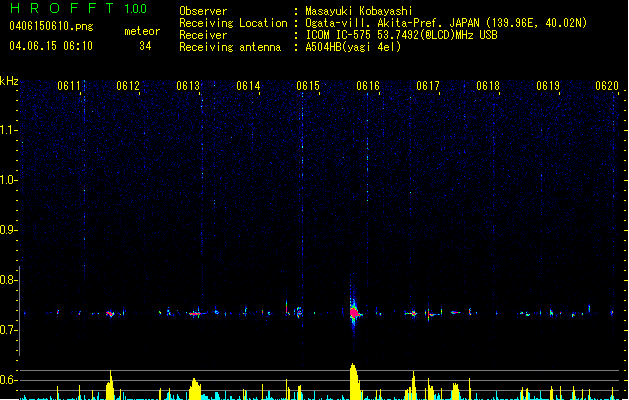Click the tallest yellow intensity peak near 0616
Image resolution: width=629 pixels, height=400 pixels.
(x=354, y=382)
